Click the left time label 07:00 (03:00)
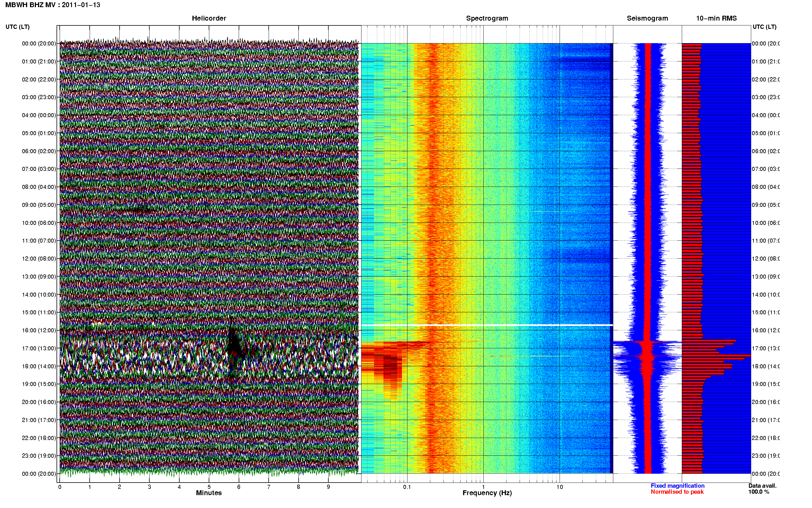812x508 pixels. [x=39, y=169]
